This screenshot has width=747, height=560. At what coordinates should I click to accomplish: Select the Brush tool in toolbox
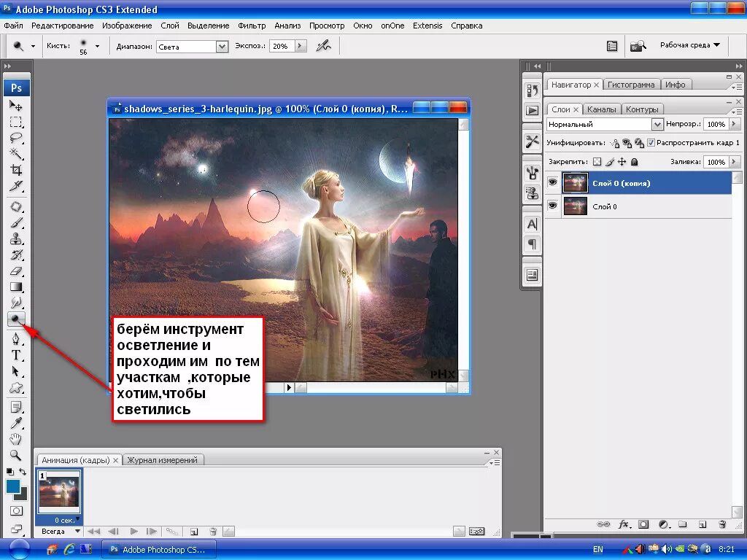tap(16, 223)
